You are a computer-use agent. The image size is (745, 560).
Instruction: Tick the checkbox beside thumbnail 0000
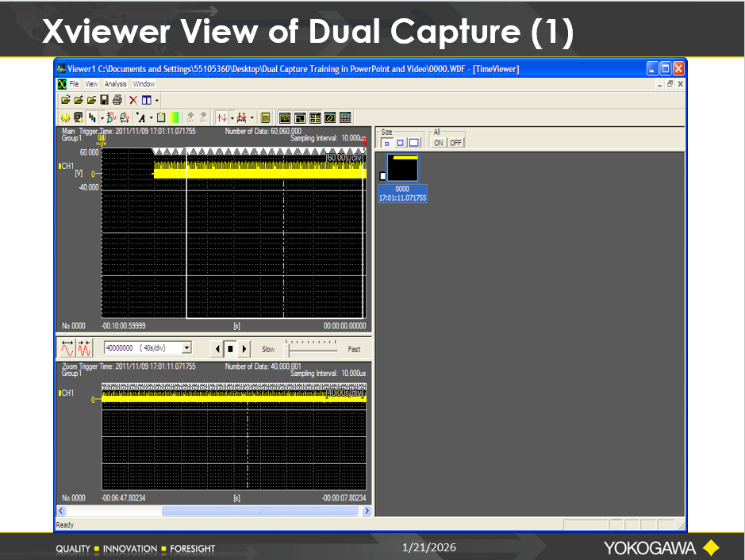(x=382, y=176)
